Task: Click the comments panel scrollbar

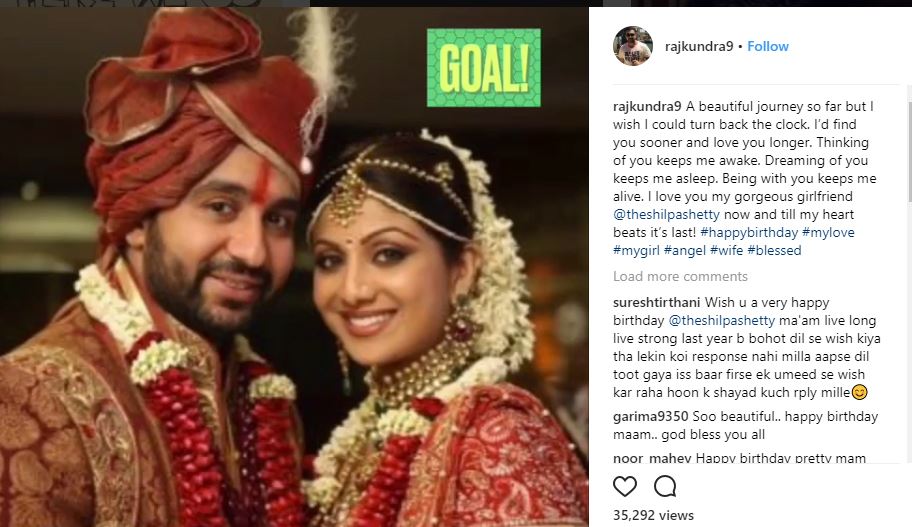Action: tap(909, 151)
